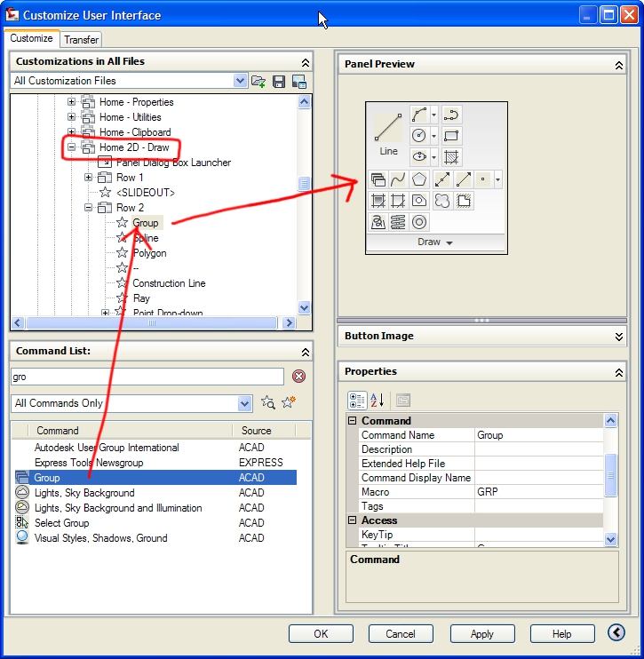
Task: Click the Polygon icon in preview panel
Action: 419,180
